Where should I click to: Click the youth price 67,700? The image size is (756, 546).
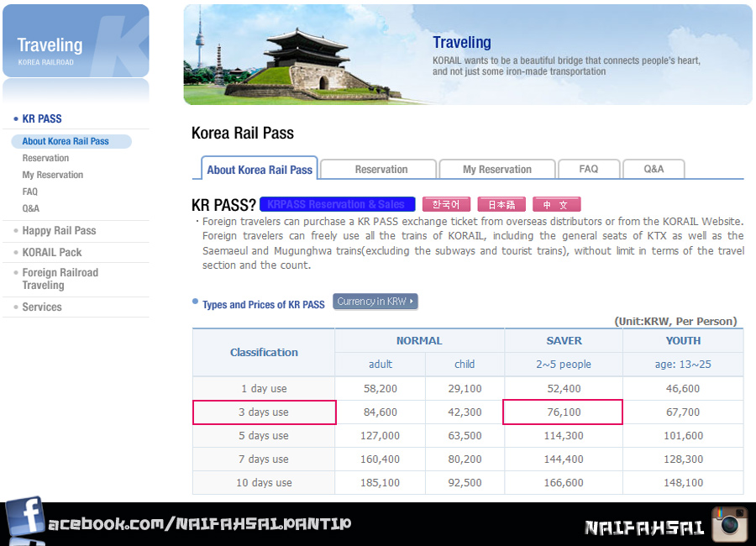click(x=683, y=412)
